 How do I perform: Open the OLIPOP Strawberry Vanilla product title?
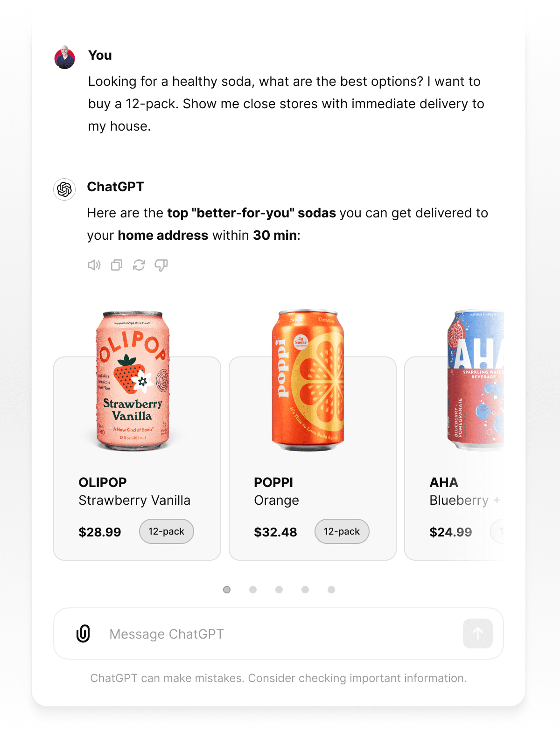(x=134, y=491)
